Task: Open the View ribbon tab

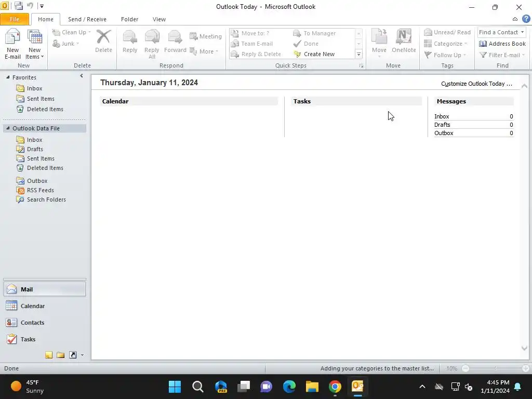Action: click(x=159, y=19)
